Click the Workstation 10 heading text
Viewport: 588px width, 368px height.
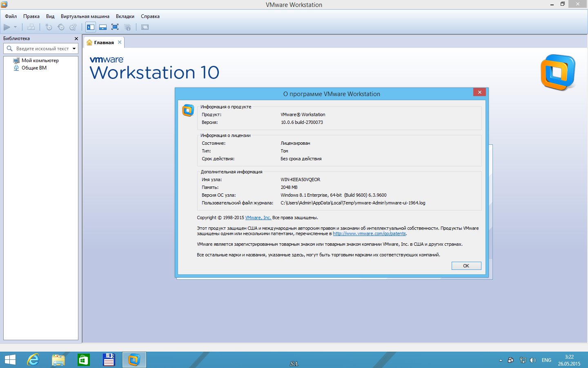[154, 73]
